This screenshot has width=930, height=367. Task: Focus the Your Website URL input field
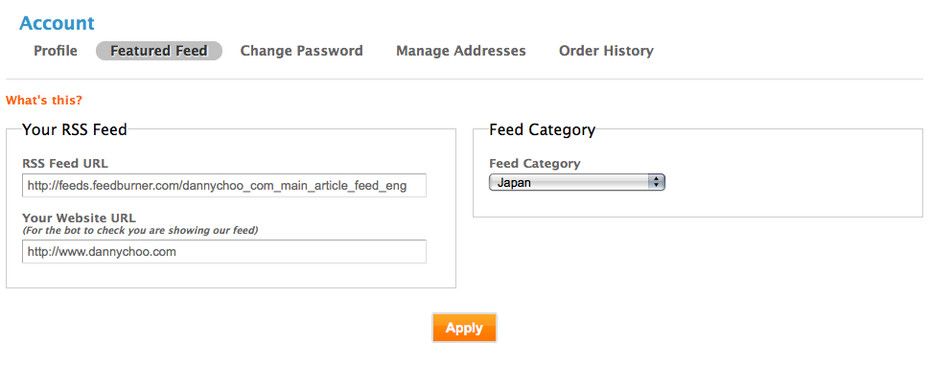pyautogui.click(x=224, y=251)
